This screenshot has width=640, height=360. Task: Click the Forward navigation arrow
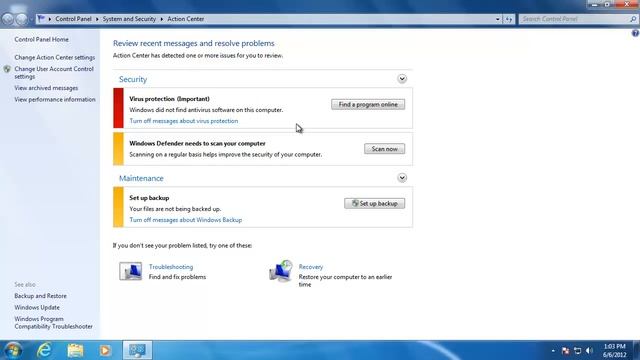(x=21, y=19)
